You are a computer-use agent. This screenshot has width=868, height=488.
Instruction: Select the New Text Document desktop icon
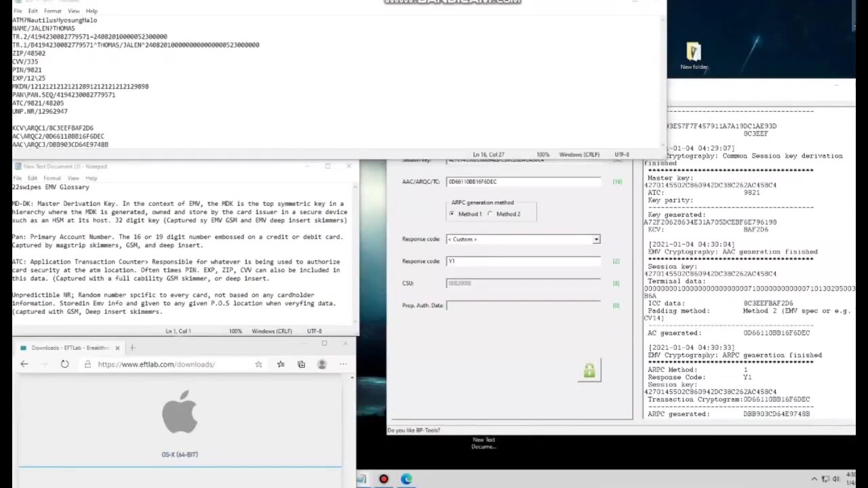pos(484,443)
